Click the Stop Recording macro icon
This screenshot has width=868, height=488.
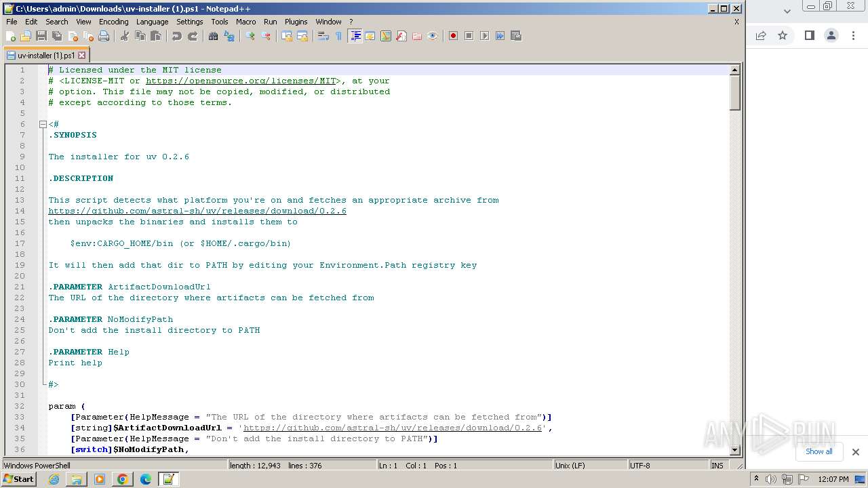tap(469, 36)
